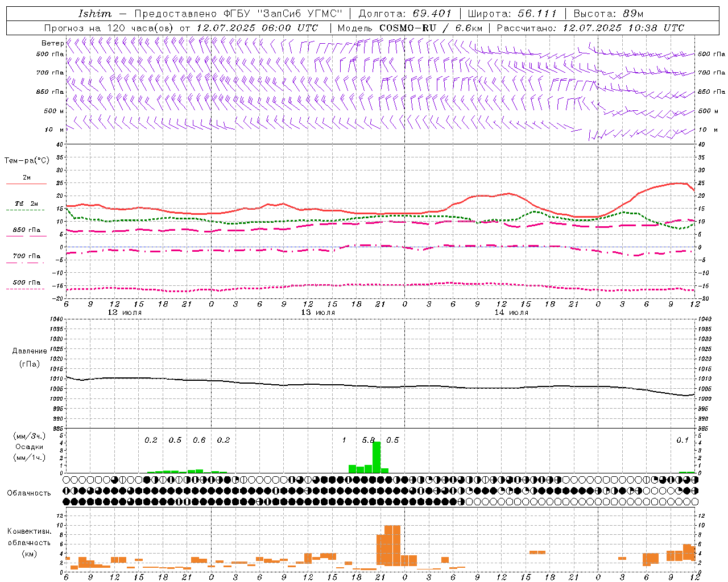Click the provider text "ЗапСиб УГМС"

tap(300, 14)
